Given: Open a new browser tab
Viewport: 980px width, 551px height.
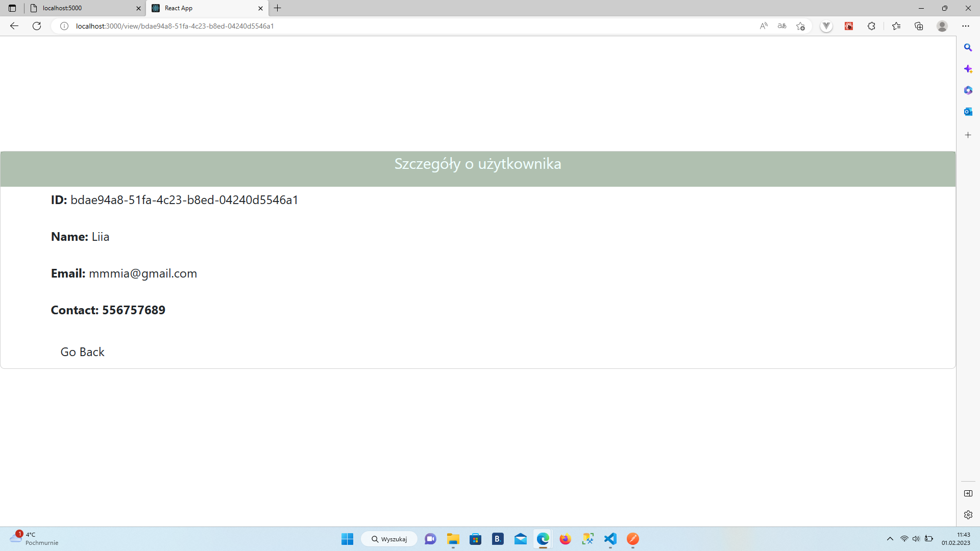Looking at the screenshot, I should coord(278,8).
